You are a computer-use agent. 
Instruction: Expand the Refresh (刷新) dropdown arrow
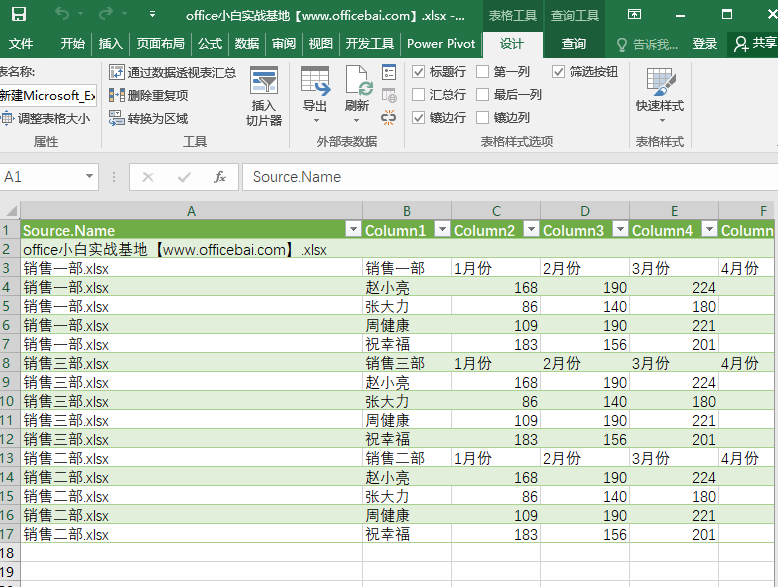pos(356,121)
